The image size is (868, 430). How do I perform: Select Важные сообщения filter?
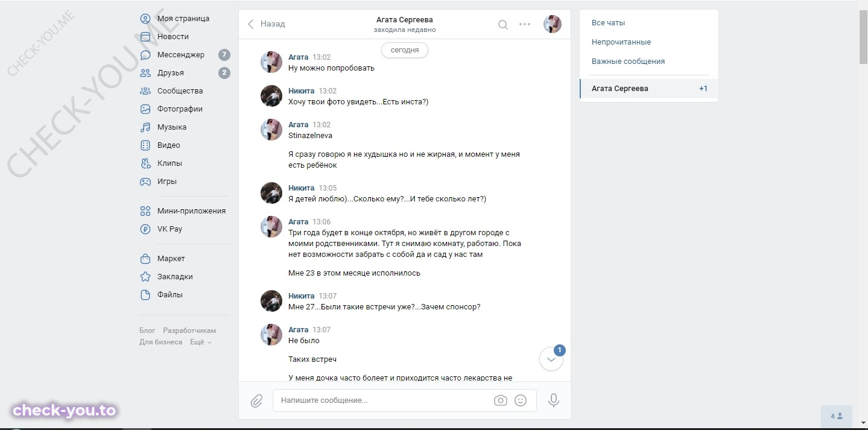[x=628, y=62]
